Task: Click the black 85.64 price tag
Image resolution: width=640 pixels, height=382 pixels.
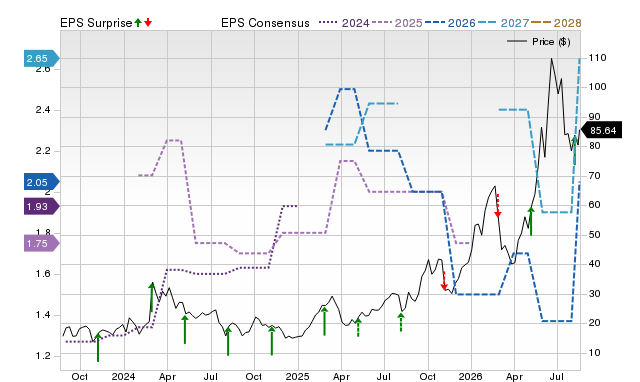Action: 601,131
